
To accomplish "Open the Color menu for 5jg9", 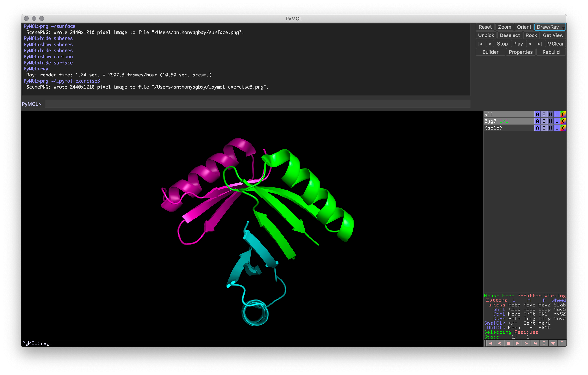I will pyautogui.click(x=563, y=121).
